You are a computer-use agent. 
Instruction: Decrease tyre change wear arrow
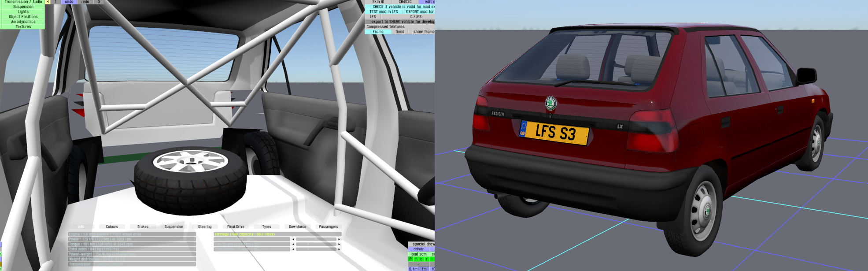pos(293,249)
